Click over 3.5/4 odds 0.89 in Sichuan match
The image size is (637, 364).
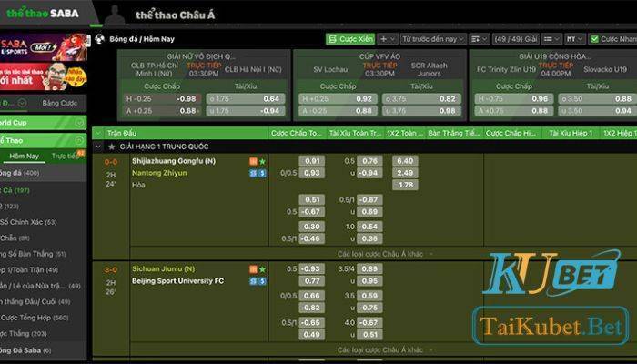tap(369, 269)
